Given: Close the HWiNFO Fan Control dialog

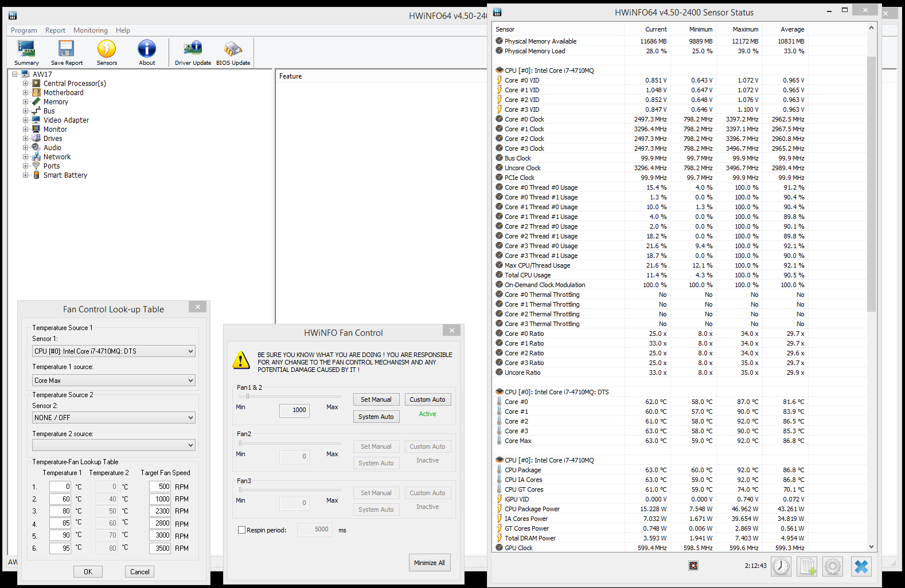Looking at the screenshot, I should (x=452, y=331).
